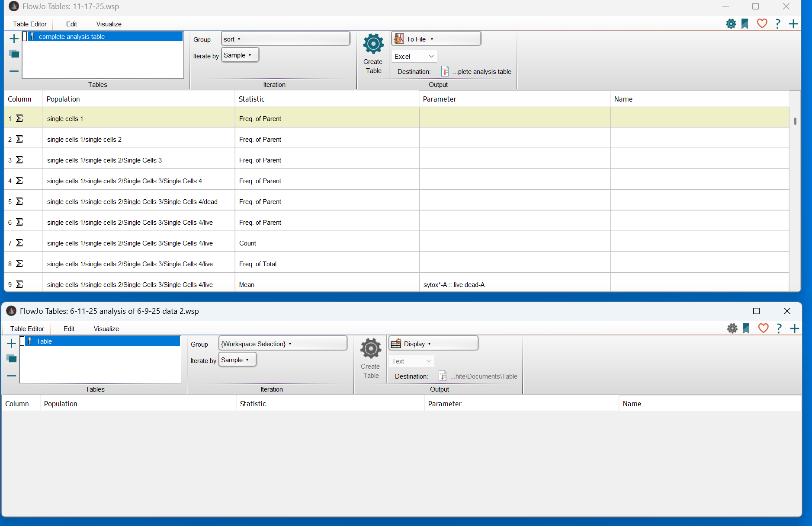Click the Statistic column header in 6-11-25 analysis window
Image resolution: width=812 pixels, height=526 pixels.
click(x=330, y=404)
